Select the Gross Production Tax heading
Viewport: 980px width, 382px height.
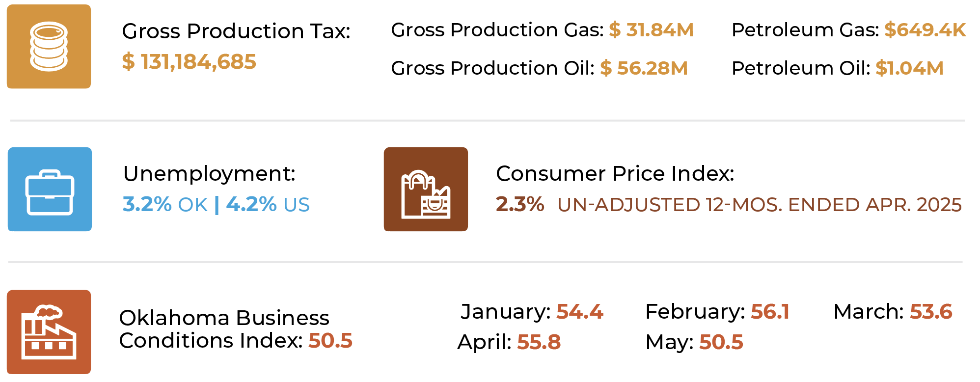[x=236, y=31]
